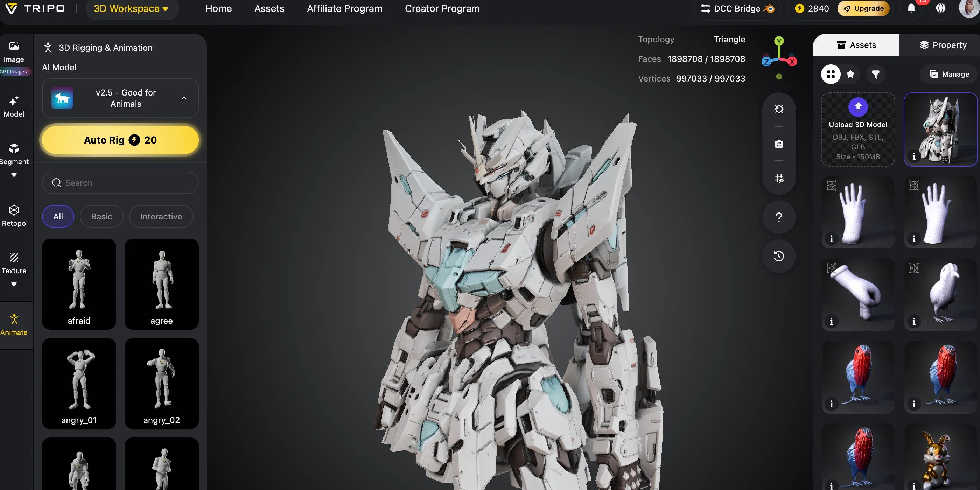This screenshot has width=980, height=490.
Task: Click the Upgrade button
Action: click(863, 8)
